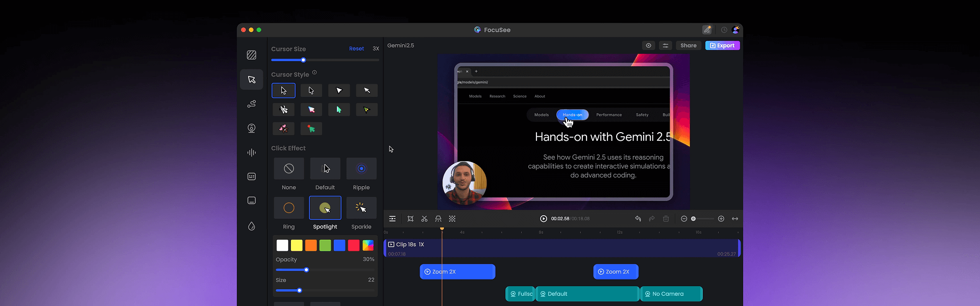Select the second Zoom 2X block
The width and height of the screenshot is (980, 306).
pos(616,272)
